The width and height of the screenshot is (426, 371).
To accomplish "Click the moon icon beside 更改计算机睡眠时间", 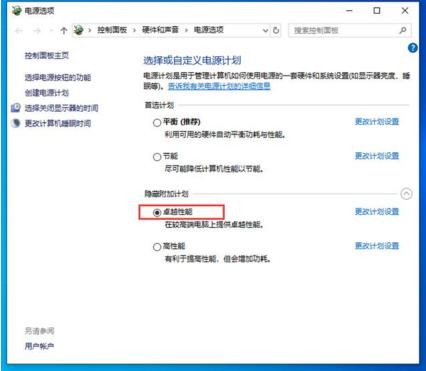I will coord(16,123).
